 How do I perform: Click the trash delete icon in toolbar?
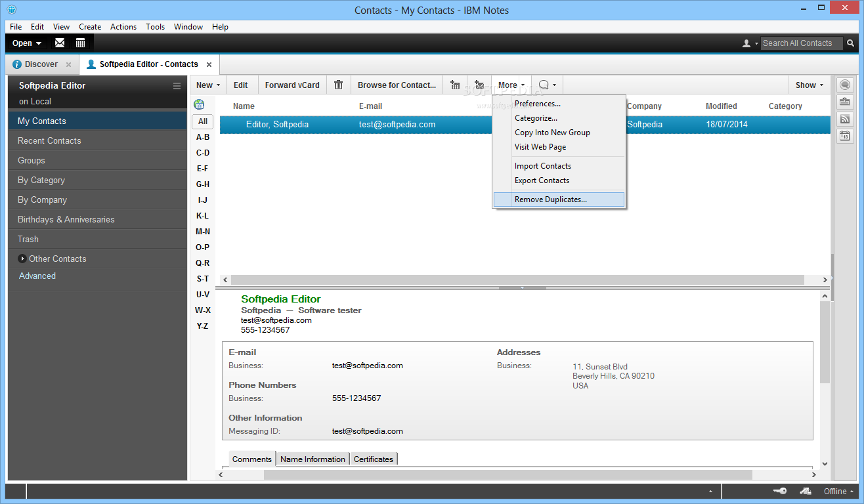pos(338,85)
